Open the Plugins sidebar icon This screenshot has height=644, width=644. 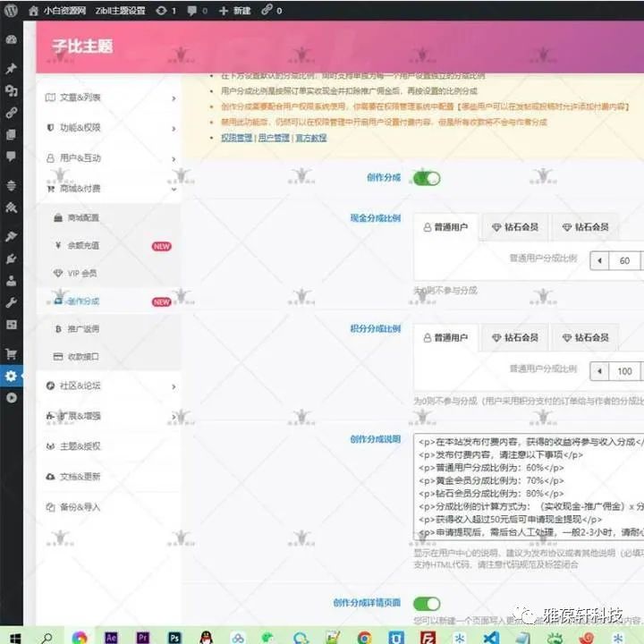tap(11, 258)
